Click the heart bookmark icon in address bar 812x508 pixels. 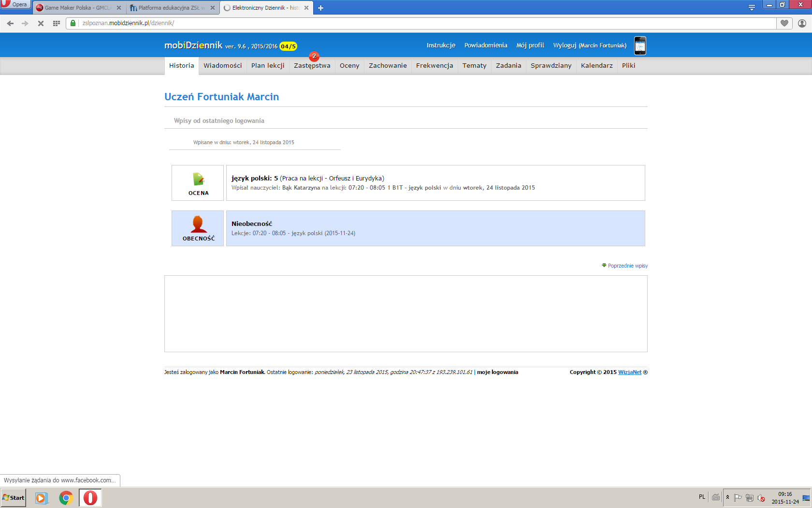784,23
